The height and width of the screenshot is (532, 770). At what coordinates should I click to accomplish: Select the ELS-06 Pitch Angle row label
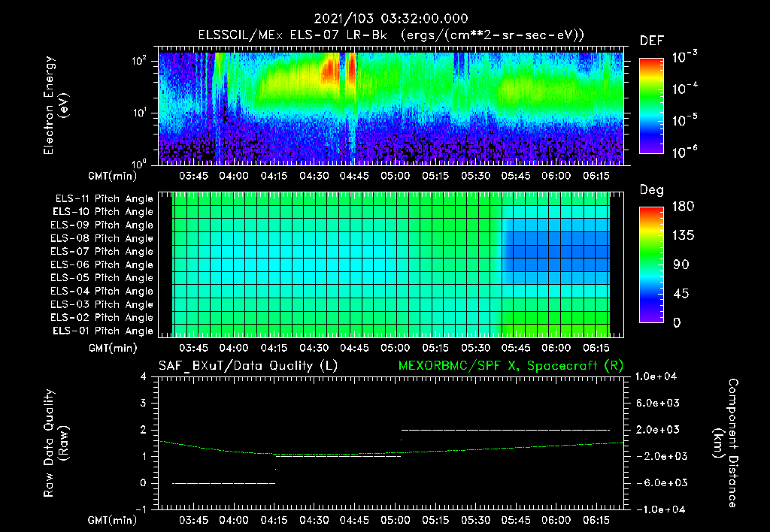[102, 264]
